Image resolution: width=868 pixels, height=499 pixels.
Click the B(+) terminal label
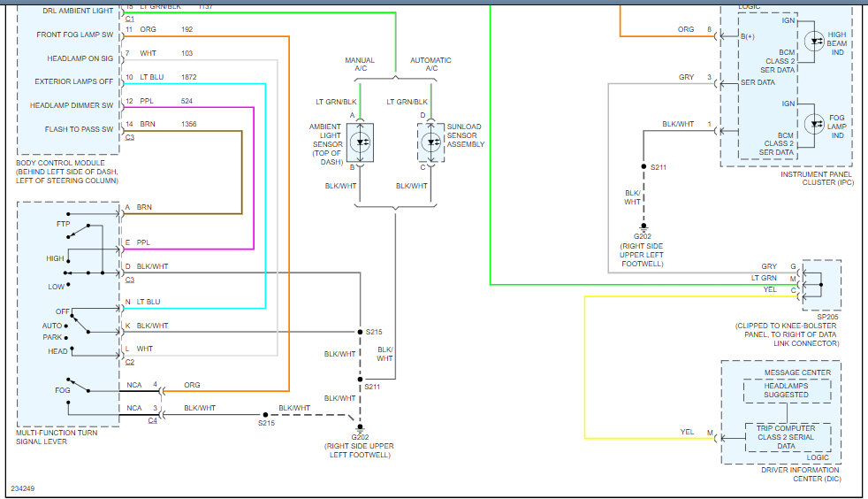coord(748,36)
